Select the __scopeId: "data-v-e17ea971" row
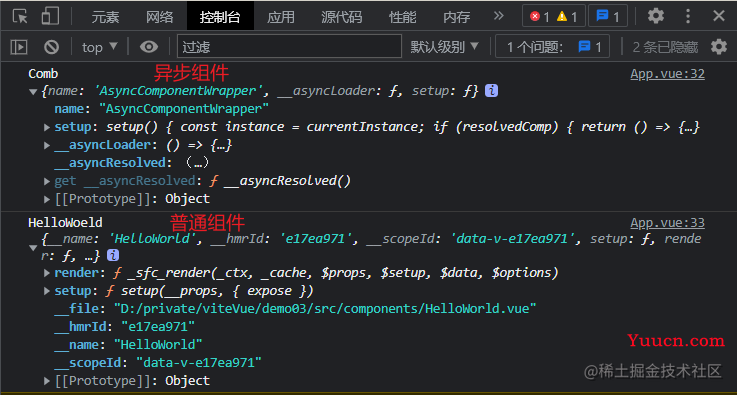737x395 pixels. pyautogui.click(x=158, y=363)
